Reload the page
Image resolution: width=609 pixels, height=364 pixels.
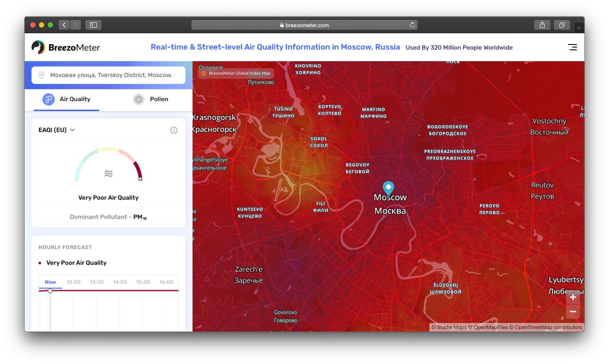(x=412, y=25)
